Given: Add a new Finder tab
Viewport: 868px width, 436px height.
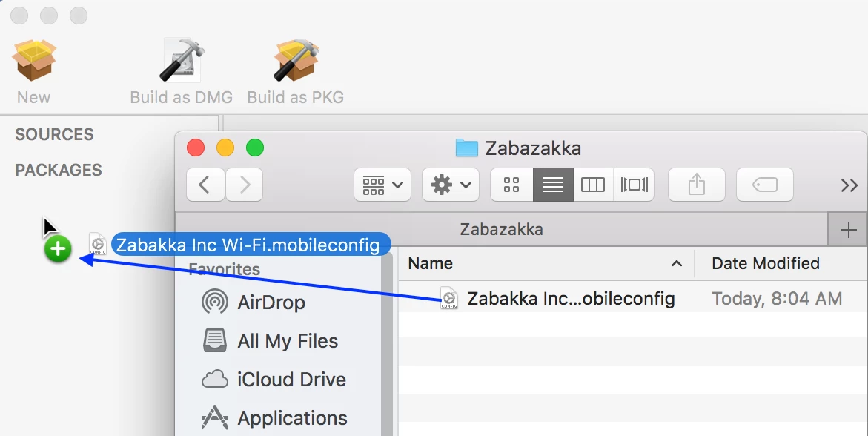Looking at the screenshot, I should tap(848, 229).
